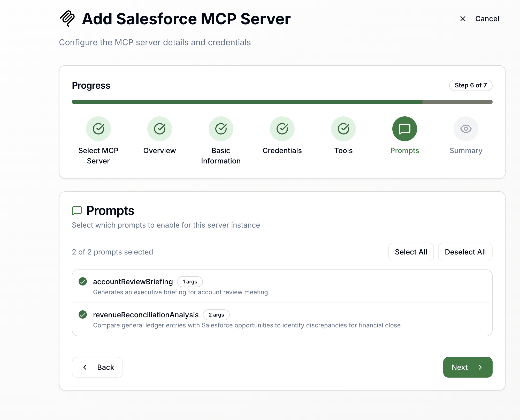Click the X close icon beside Cancel
This screenshot has height=420, width=520.
pos(463,19)
